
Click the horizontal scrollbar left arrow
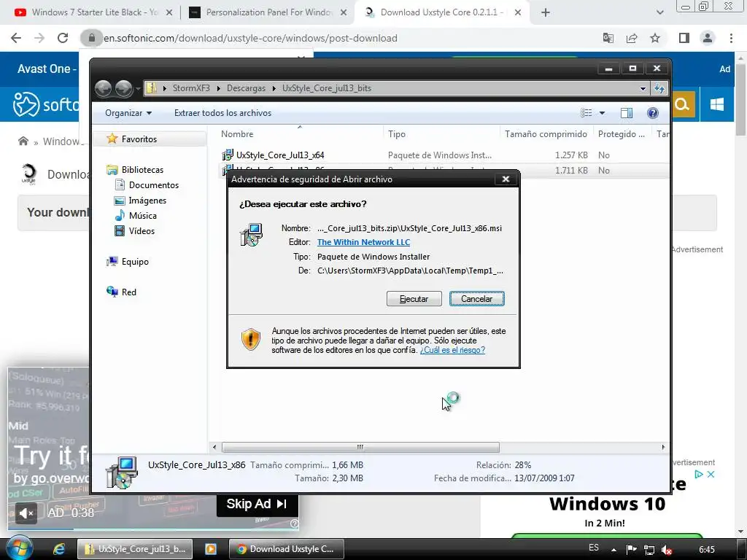(x=214, y=447)
